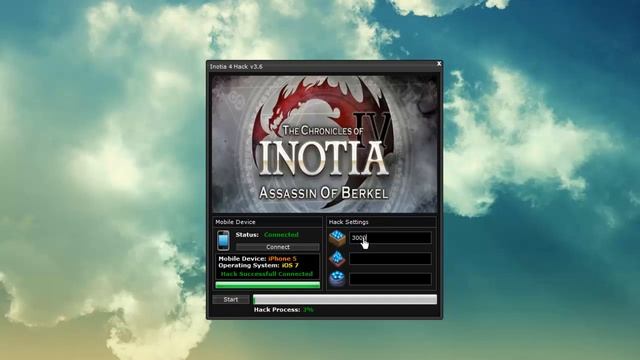The width and height of the screenshot is (640, 360).
Task: Click the 'Inotia 4 Hack v3.6' title text
Action: (x=236, y=67)
